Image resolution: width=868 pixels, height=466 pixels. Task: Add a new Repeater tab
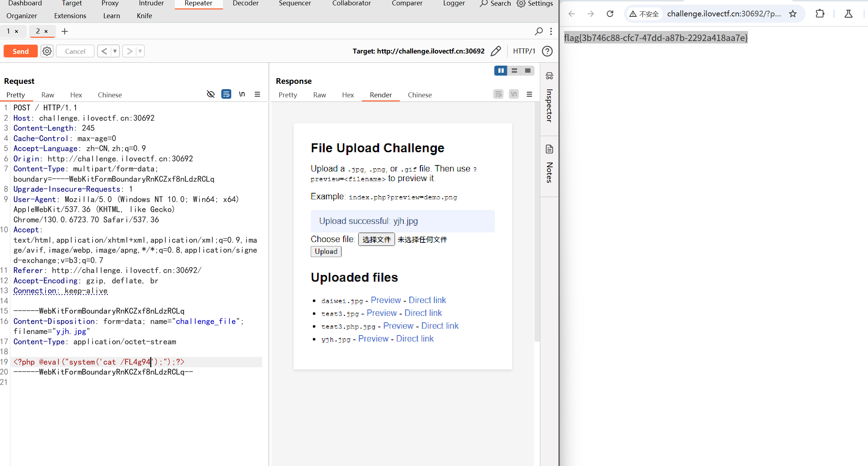(64, 31)
